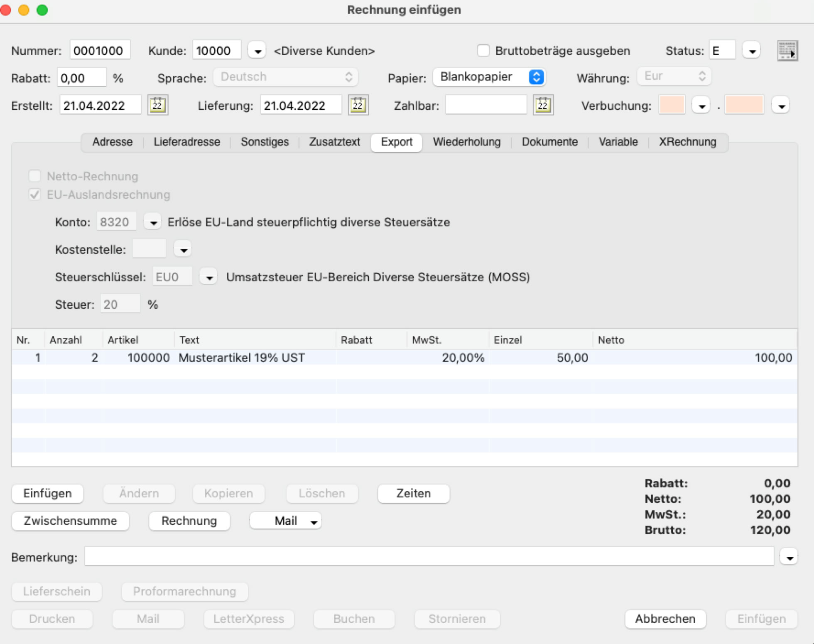Viewport: 814px width, 644px height.
Task: Open the Papier Blankopapier dropdown
Action: click(489, 77)
